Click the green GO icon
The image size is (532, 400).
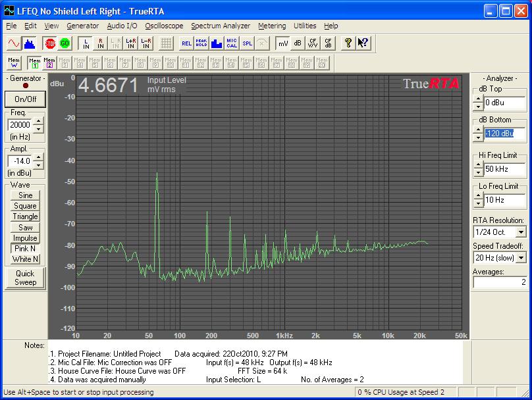point(65,43)
